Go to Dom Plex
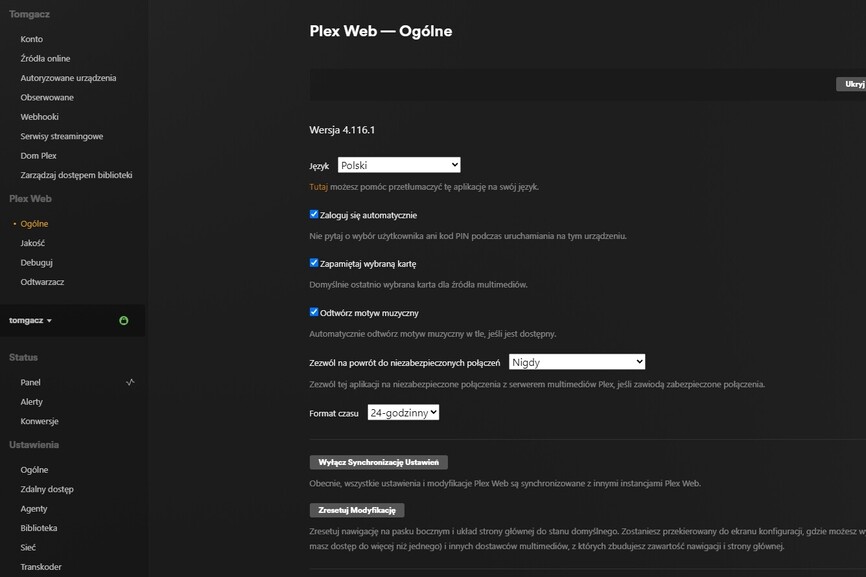The width and height of the screenshot is (866, 577). tap(38, 156)
